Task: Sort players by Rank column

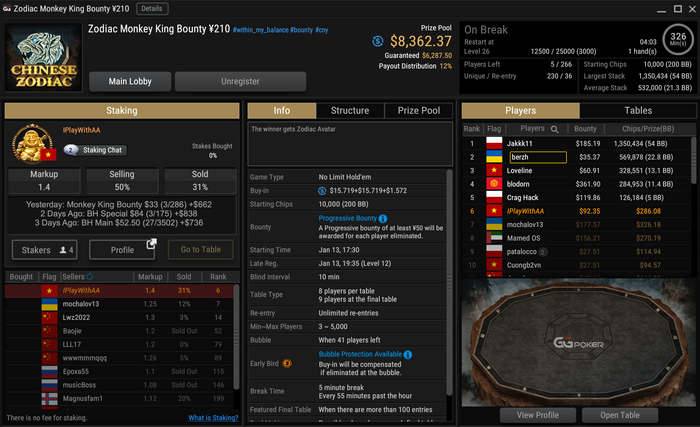Action: pos(471,129)
